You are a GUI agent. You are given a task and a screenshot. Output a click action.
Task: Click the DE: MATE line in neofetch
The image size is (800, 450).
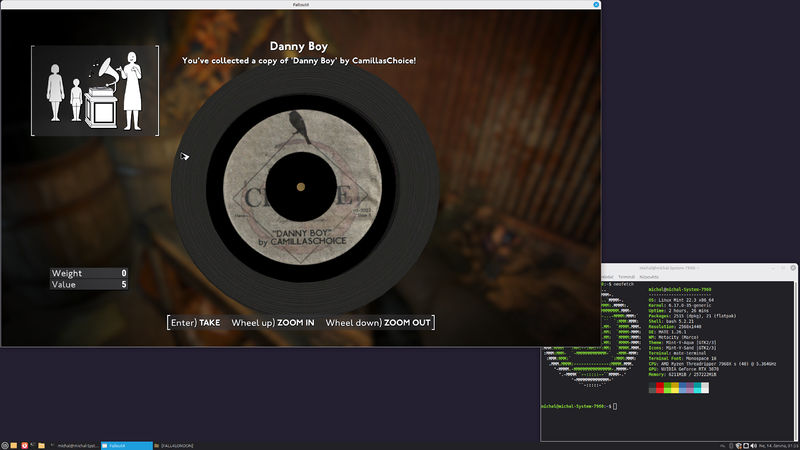click(667, 332)
